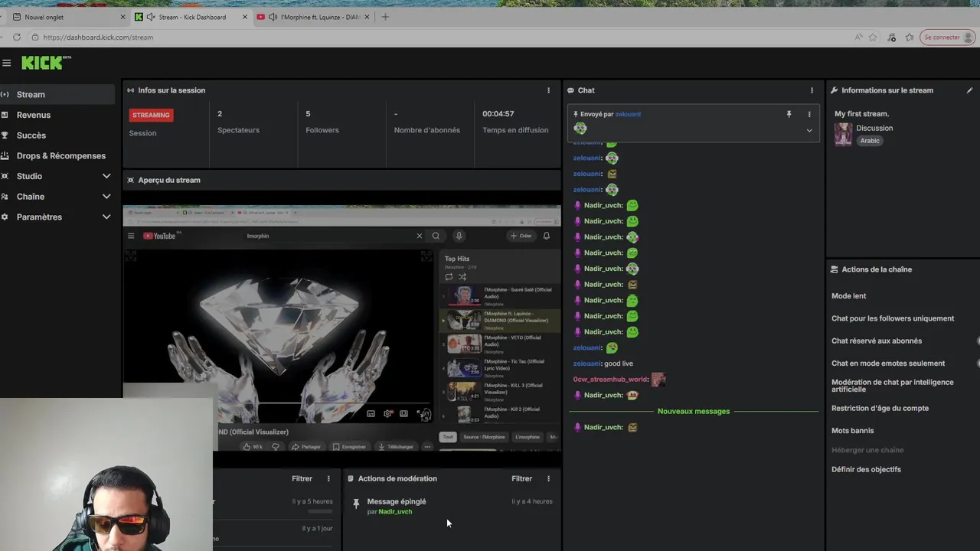Click Mode lent channel action
980x551 pixels.
(x=849, y=296)
